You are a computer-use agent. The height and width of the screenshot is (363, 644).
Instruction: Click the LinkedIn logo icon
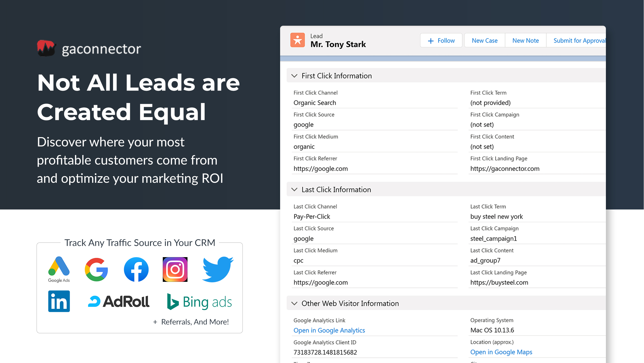59,301
